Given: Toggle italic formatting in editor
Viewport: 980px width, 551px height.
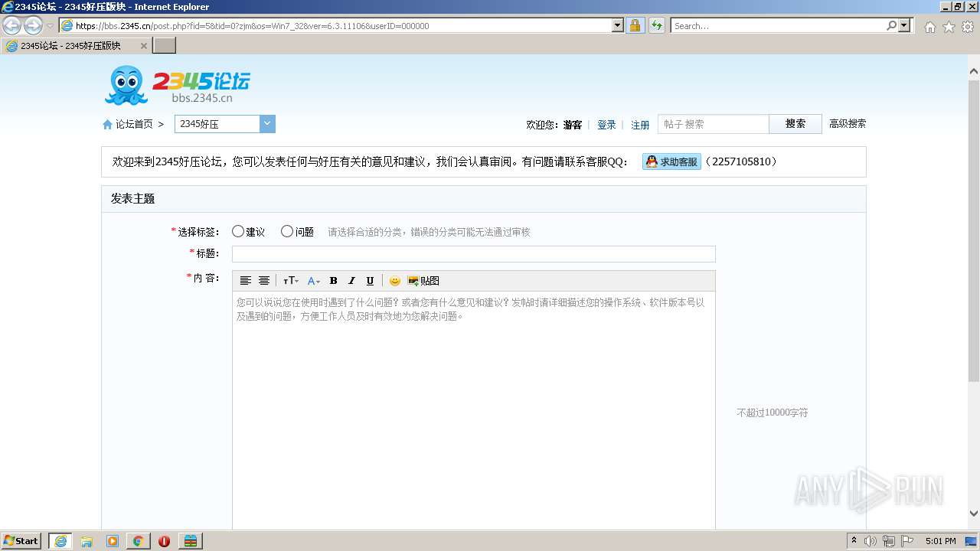Looking at the screenshot, I should click(351, 281).
